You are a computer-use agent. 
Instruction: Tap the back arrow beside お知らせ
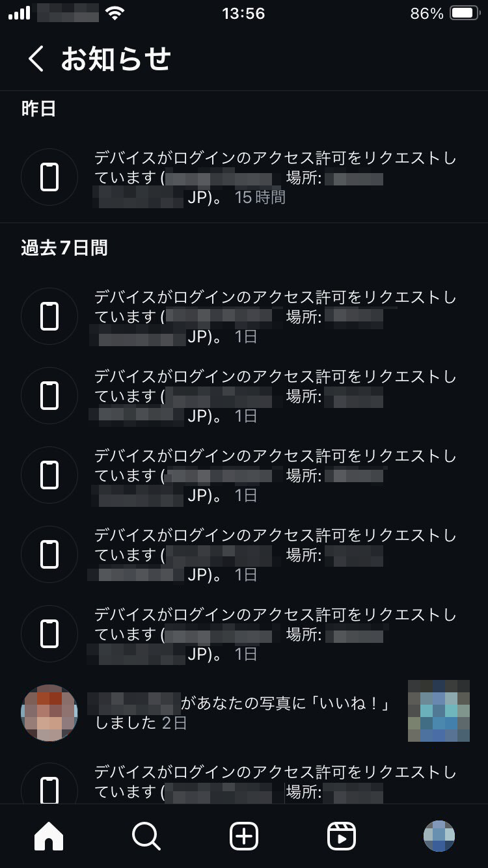(36, 59)
